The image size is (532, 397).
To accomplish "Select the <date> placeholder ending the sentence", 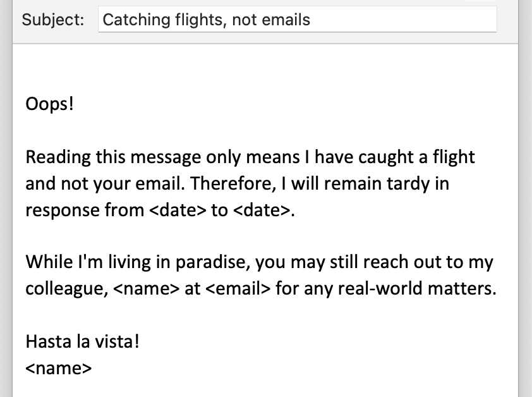I will pos(260,211).
